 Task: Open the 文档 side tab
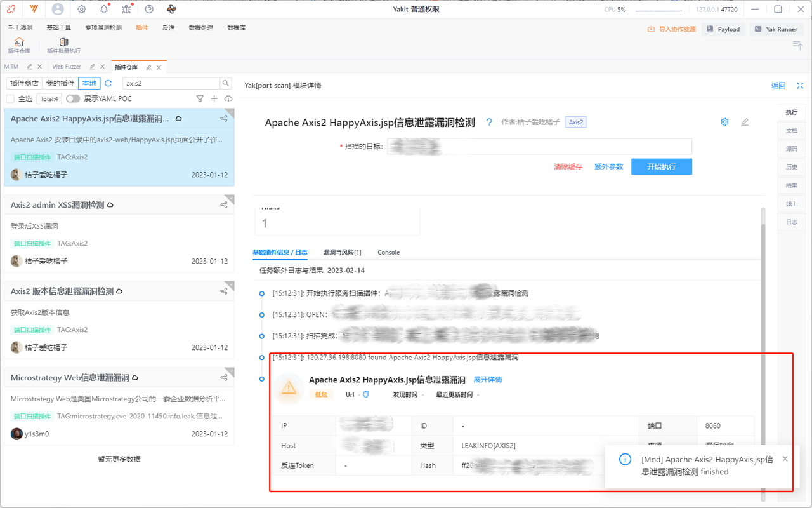tap(792, 130)
